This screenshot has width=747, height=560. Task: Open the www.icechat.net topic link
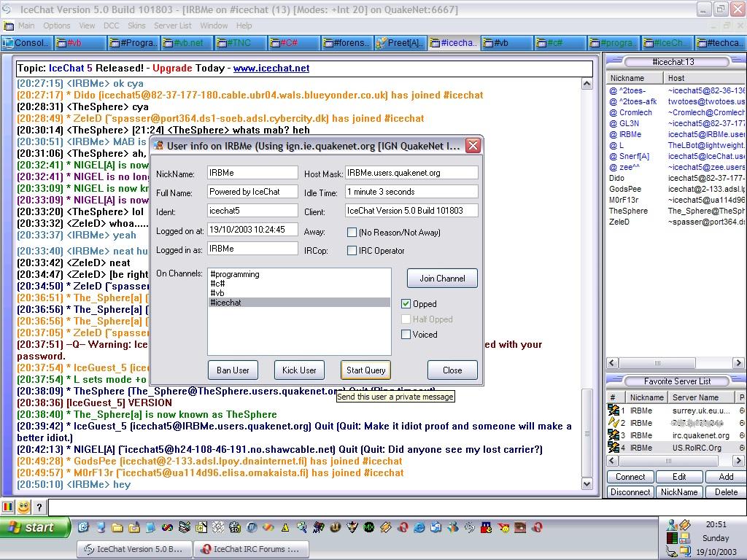point(271,68)
